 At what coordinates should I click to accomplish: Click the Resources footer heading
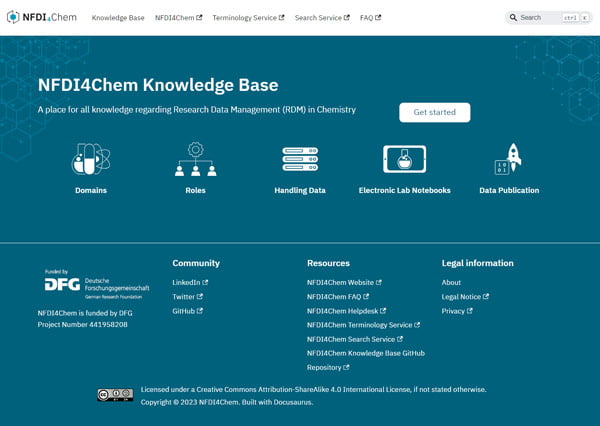[x=328, y=263]
